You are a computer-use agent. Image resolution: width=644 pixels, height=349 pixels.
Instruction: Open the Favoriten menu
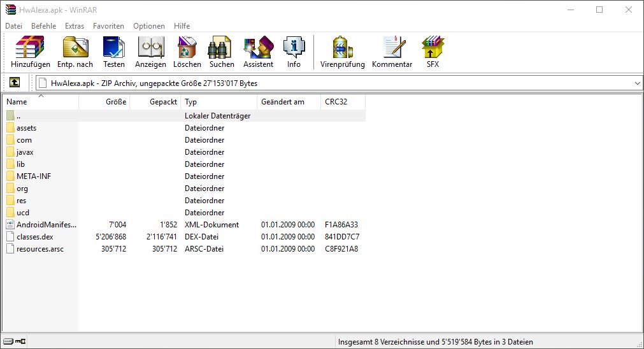[108, 26]
